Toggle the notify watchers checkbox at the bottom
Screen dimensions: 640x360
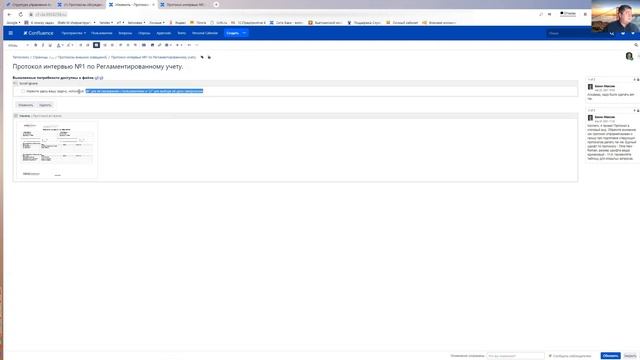[550, 356]
